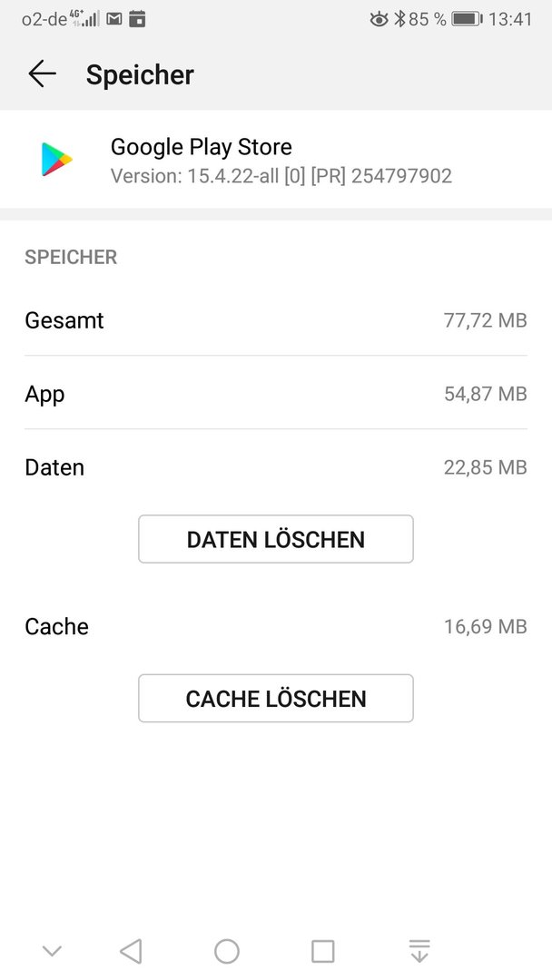
Task: Tap the calendar notification icon
Action: tap(137, 19)
